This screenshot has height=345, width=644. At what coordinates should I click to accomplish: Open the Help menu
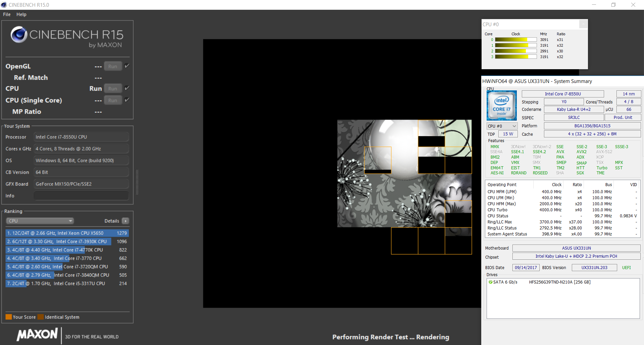click(21, 14)
